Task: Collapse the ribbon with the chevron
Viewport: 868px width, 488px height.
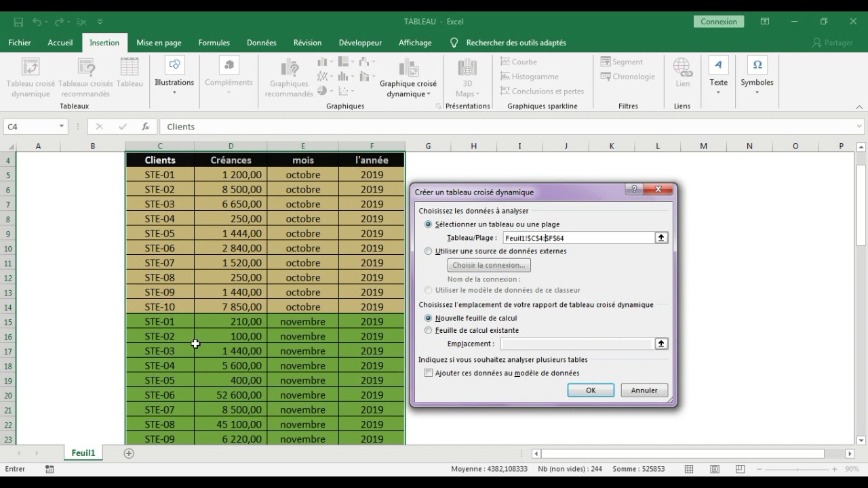Action: coord(859,107)
